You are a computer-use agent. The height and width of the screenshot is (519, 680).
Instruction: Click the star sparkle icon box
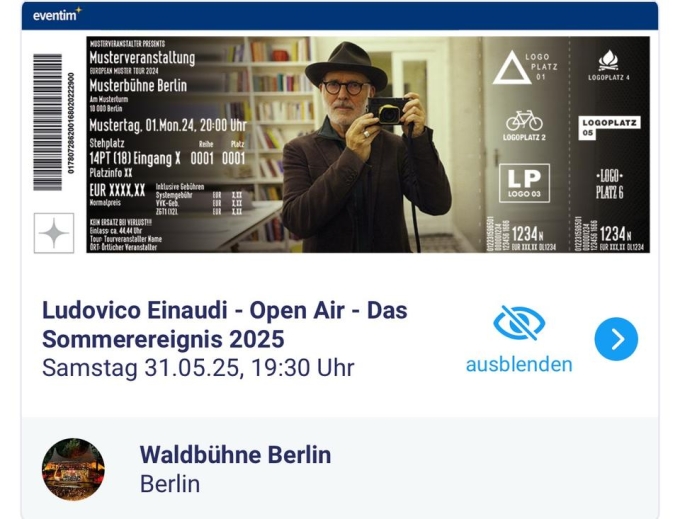coord(54,233)
